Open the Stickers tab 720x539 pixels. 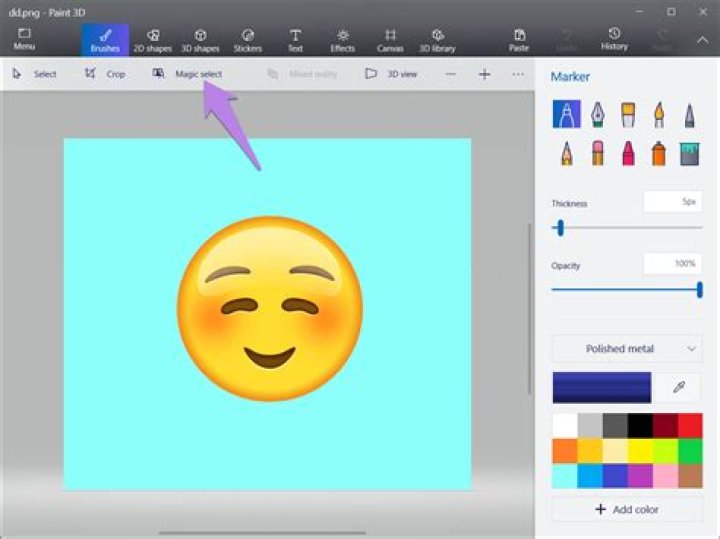tap(247, 40)
